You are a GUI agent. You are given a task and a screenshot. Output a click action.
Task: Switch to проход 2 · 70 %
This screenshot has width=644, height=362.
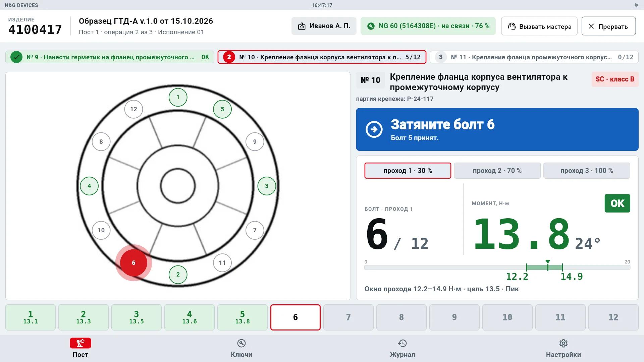pos(497,171)
